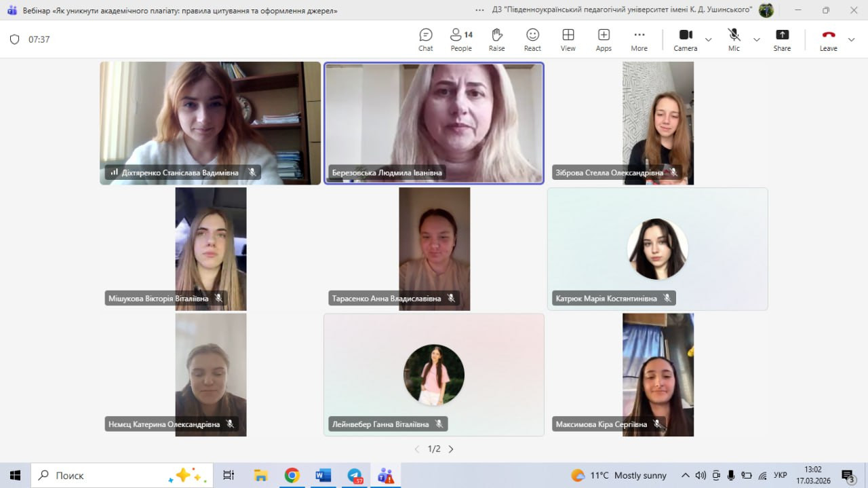
Task: Raise your hand in the meeting
Action: [x=496, y=39]
